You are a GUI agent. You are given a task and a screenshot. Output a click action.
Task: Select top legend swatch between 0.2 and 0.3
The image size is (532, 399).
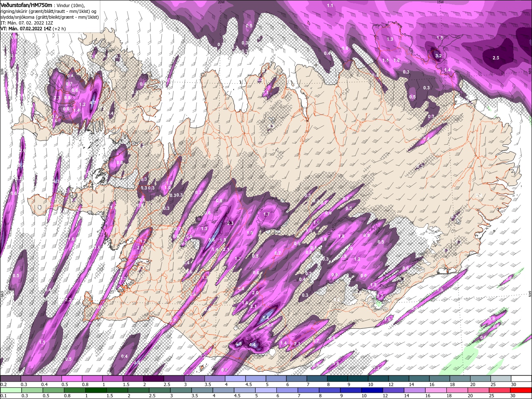11,379
